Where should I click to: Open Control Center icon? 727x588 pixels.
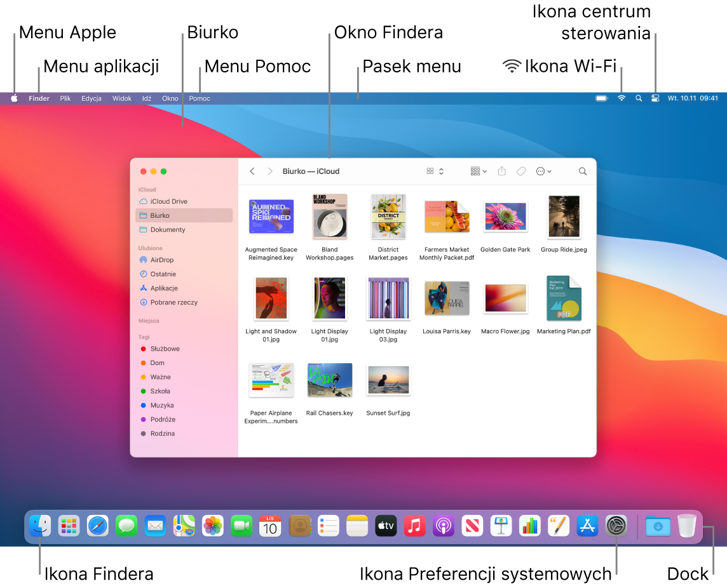655,98
